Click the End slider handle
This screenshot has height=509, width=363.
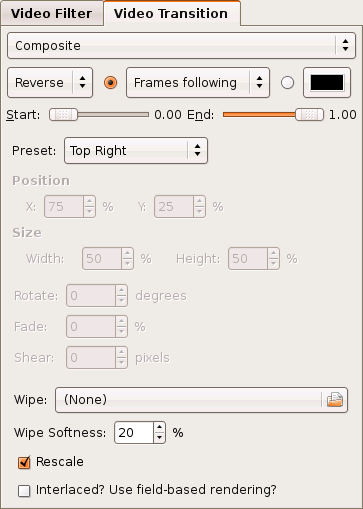tap(309, 115)
